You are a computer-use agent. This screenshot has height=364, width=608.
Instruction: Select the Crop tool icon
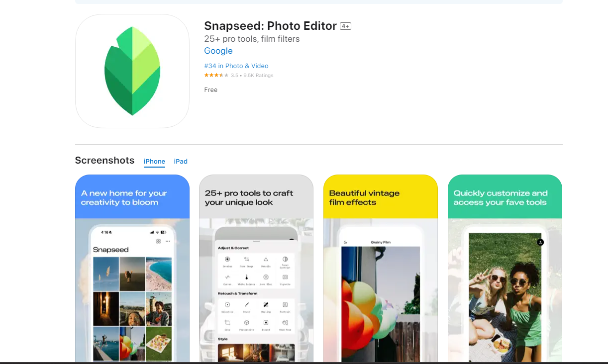coord(227,323)
